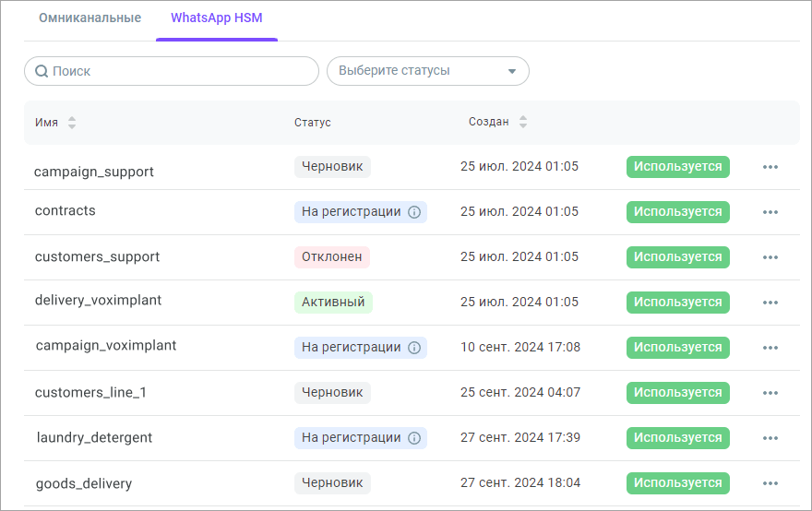Click Используется badge for contracts

coord(678,212)
